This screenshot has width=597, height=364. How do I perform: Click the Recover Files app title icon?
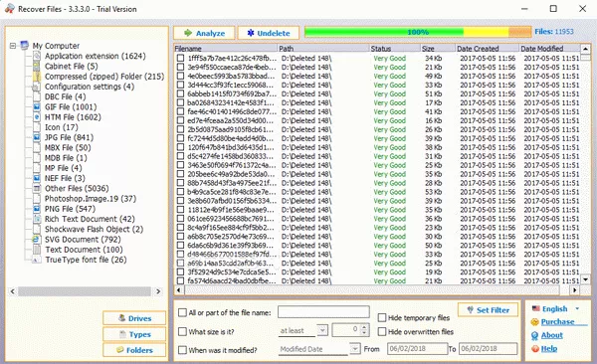[9, 9]
